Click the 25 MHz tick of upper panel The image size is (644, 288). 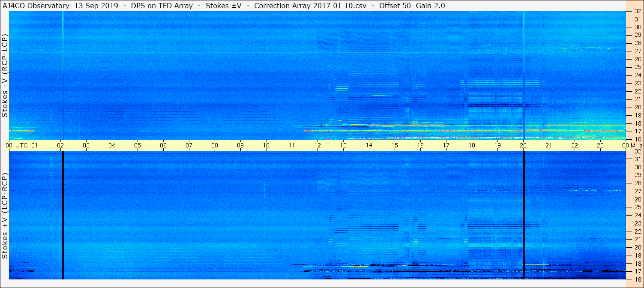pos(637,67)
